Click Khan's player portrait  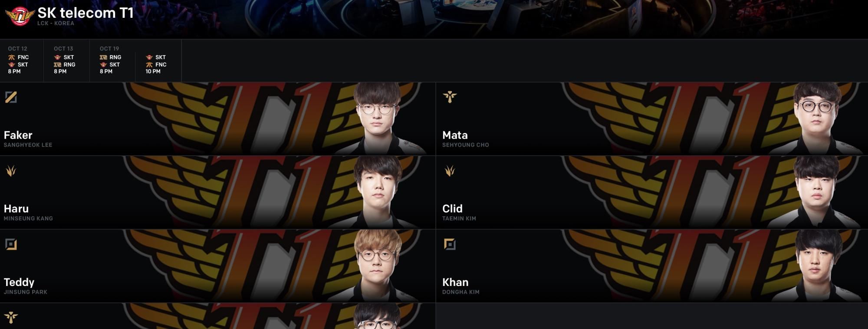(x=816, y=266)
